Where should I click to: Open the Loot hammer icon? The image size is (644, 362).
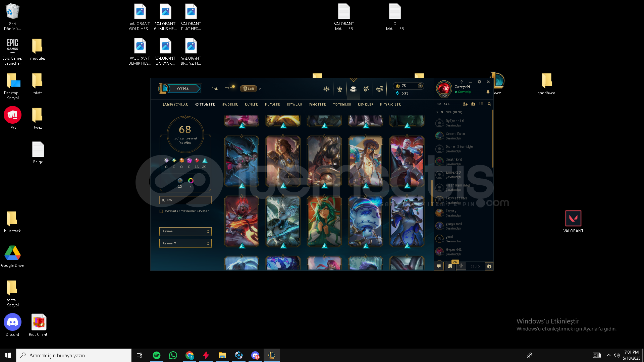point(366,89)
